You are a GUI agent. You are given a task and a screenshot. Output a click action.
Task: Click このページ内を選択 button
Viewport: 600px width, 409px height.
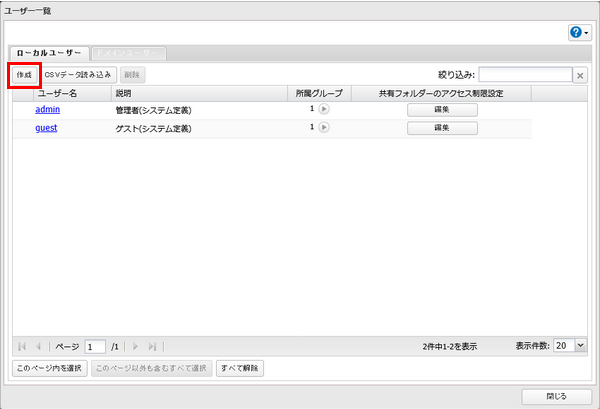coord(50,368)
